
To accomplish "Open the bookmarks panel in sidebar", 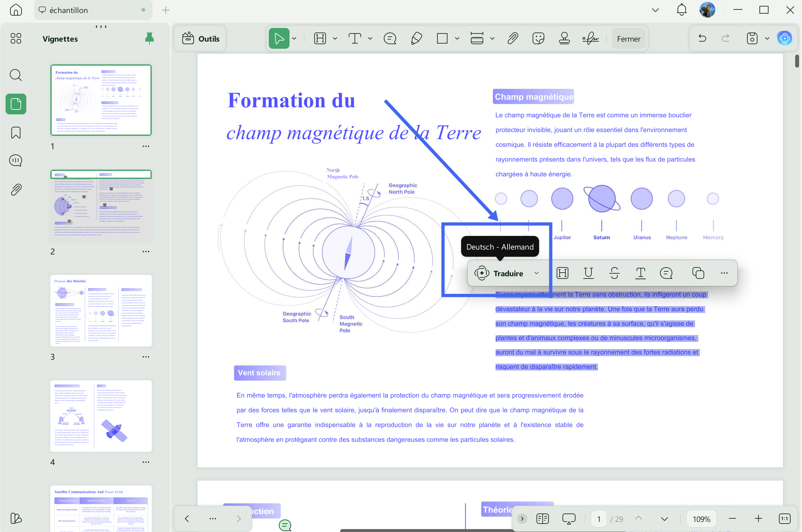I will tap(16, 133).
